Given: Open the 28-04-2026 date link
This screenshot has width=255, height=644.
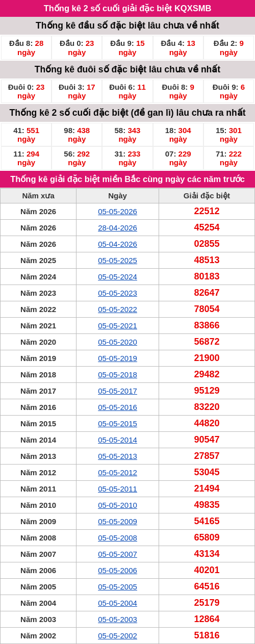Looking at the screenshot, I should click(x=117, y=228).
